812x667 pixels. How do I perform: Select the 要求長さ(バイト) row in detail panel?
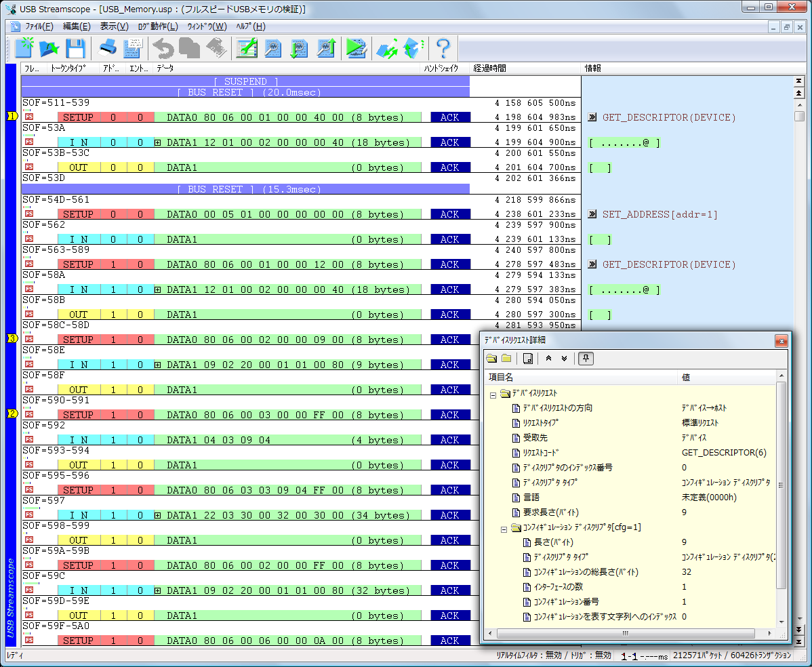(630, 512)
